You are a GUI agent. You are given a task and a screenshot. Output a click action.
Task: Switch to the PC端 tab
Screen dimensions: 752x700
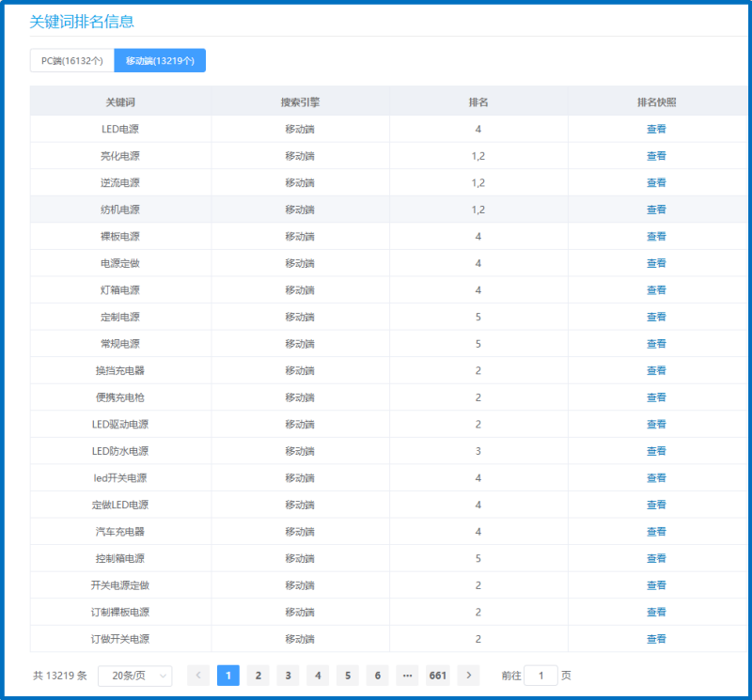[72, 60]
